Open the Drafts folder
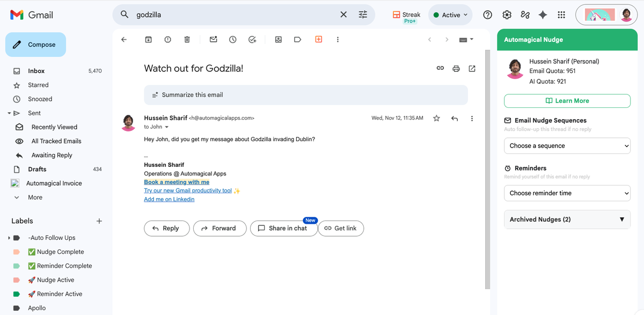Viewport: 644px width, 315px height. click(36, 169)
